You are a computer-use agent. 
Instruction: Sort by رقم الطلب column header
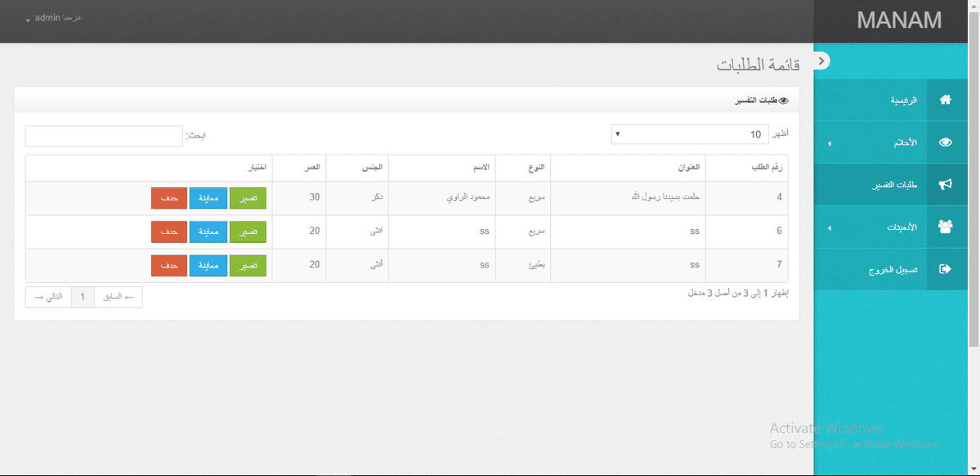tap(747, 168)
